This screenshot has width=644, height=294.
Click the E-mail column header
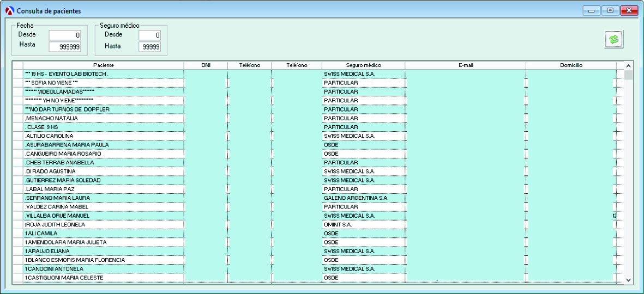click(x=465, y=65)
